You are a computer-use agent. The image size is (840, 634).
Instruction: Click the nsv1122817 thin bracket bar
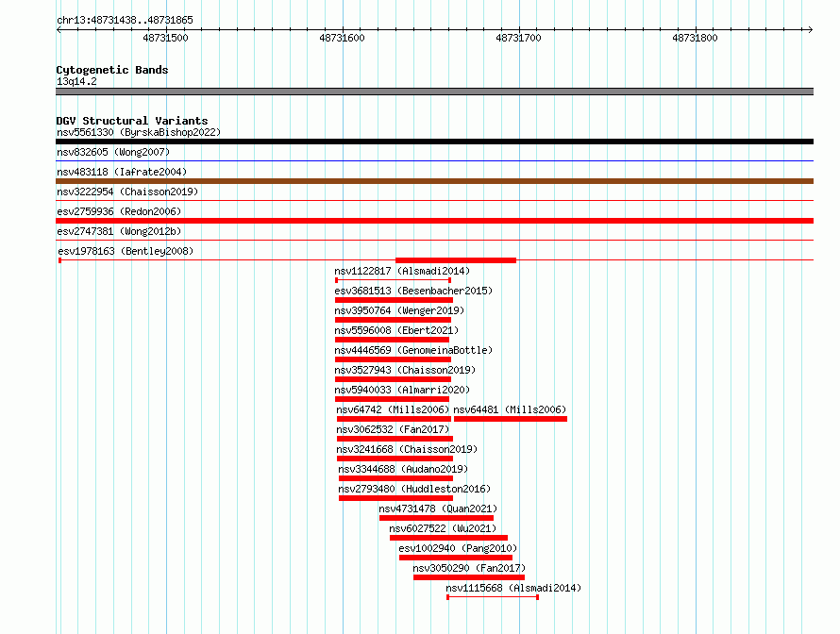[393, 280]
